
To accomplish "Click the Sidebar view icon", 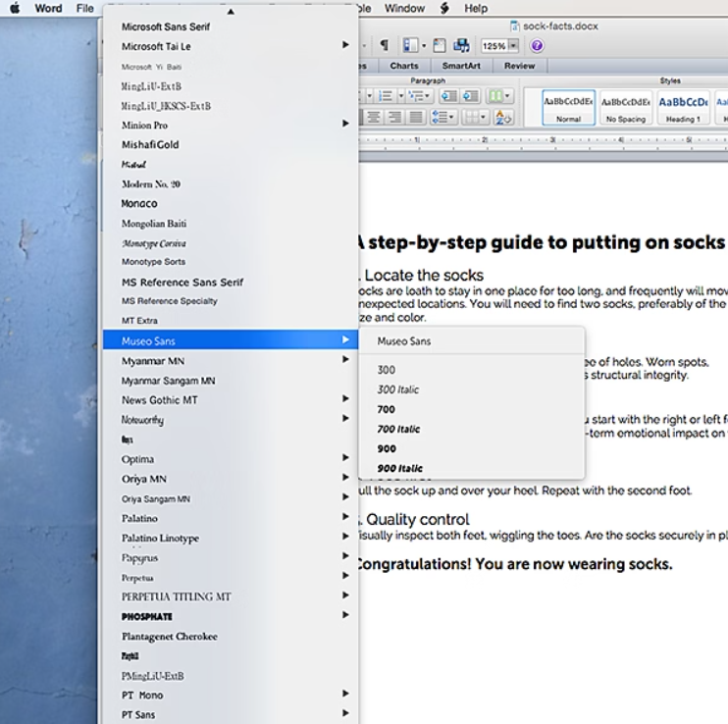I will 410,45.
